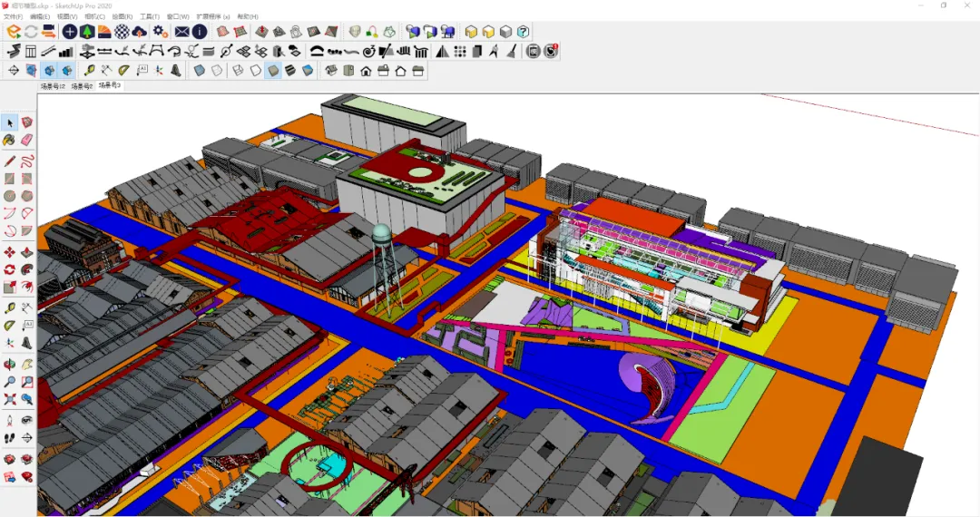Open the 编辑(E) menu

40,17
